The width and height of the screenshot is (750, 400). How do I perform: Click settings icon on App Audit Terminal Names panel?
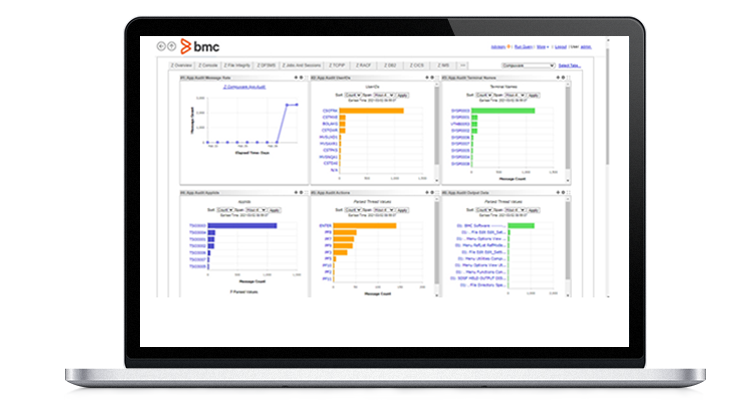559,77
